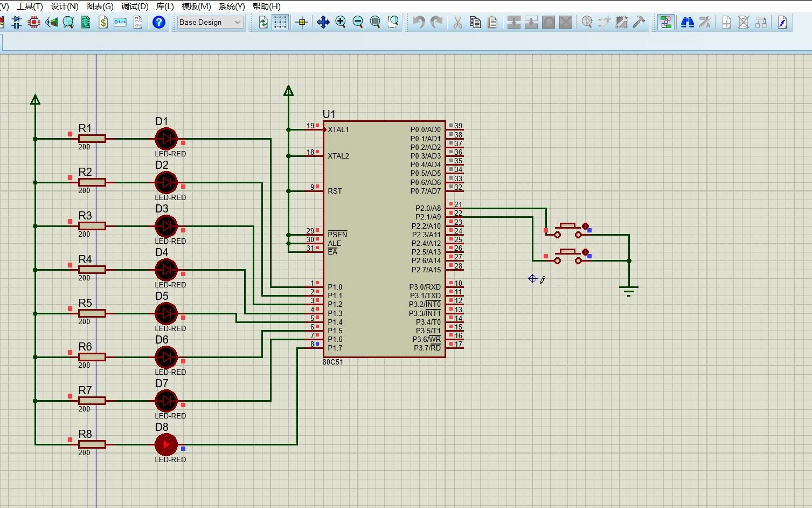Open the Design Explorer icon
The height and width of the screenshot is (508, 812).
(86, 22)
